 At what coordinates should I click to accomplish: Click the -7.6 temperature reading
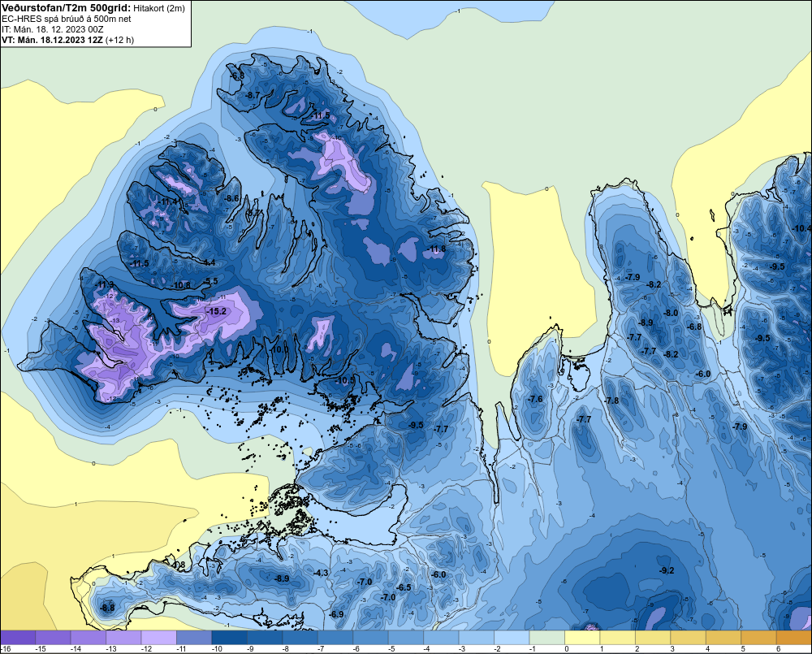pos(535,399)
